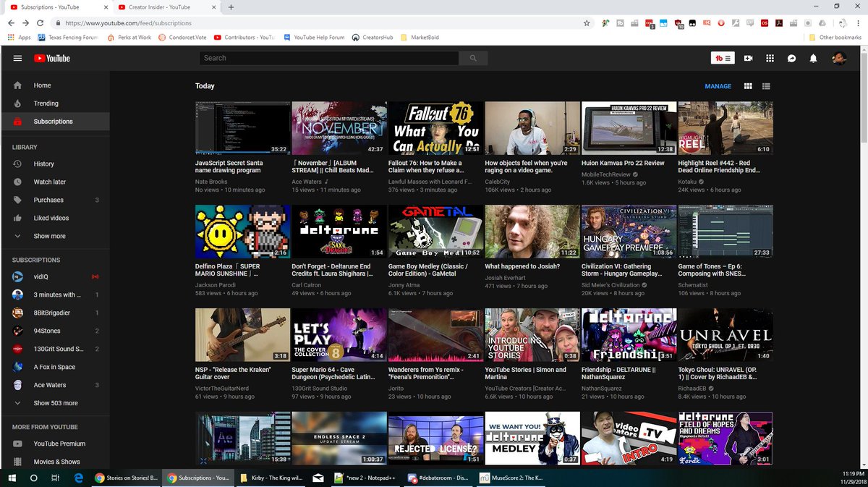This screenshot has width=868, height=487.
Task: Click the browser back arrow
Action: point(12,23)
